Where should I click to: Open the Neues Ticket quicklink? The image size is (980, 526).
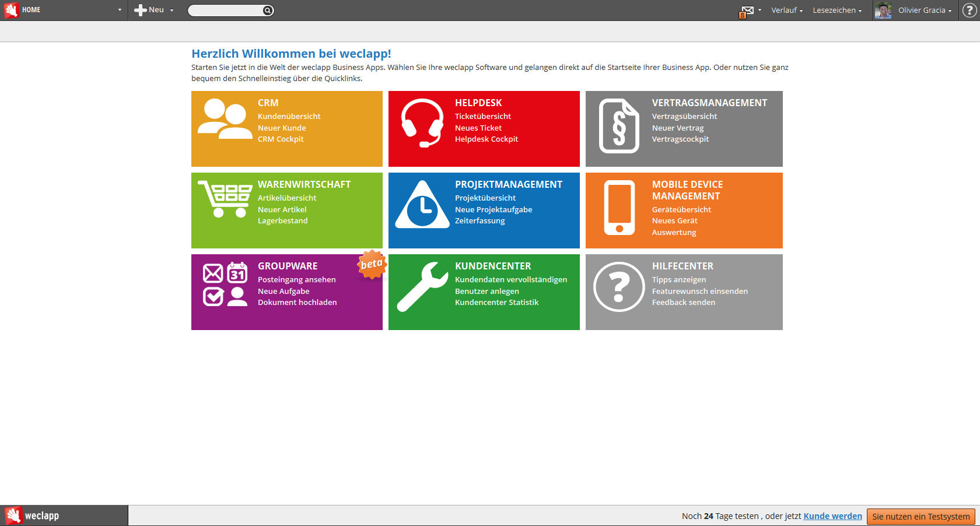coord(478,128)
